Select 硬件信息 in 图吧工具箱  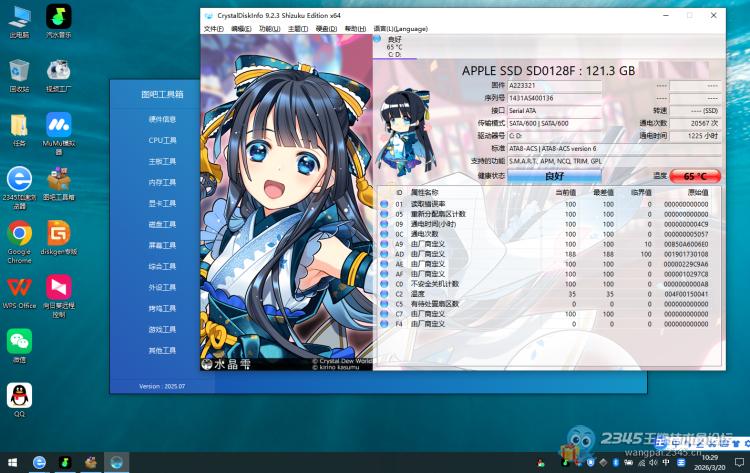(x=162, y=119)
